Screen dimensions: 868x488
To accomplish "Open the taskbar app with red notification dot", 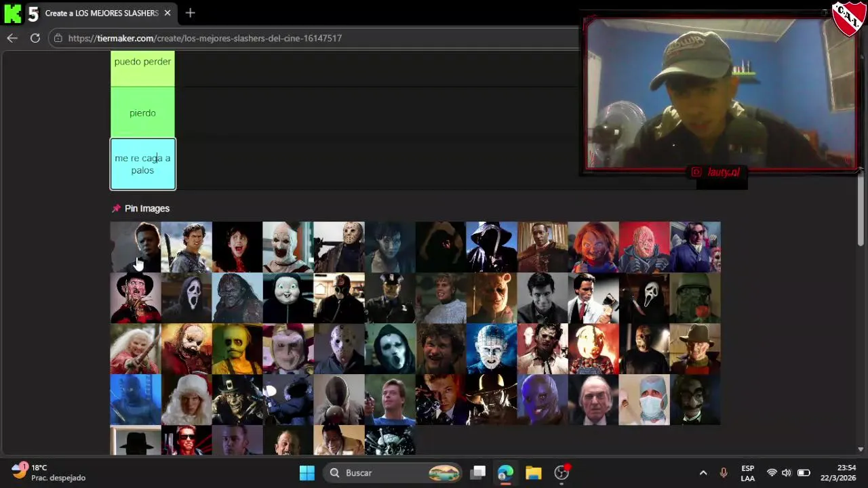I will (x=562, y=472).
